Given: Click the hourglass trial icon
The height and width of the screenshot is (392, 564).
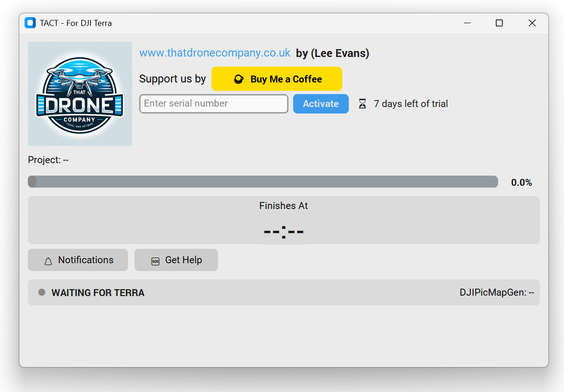Looking at the screenshot, I should click(x=362, y=104).
